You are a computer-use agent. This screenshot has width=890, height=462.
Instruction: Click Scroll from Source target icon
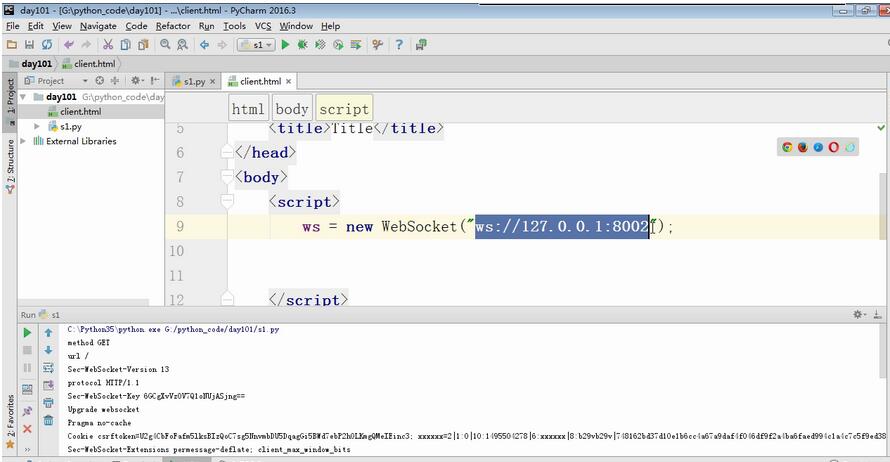(x=99, y=81)
